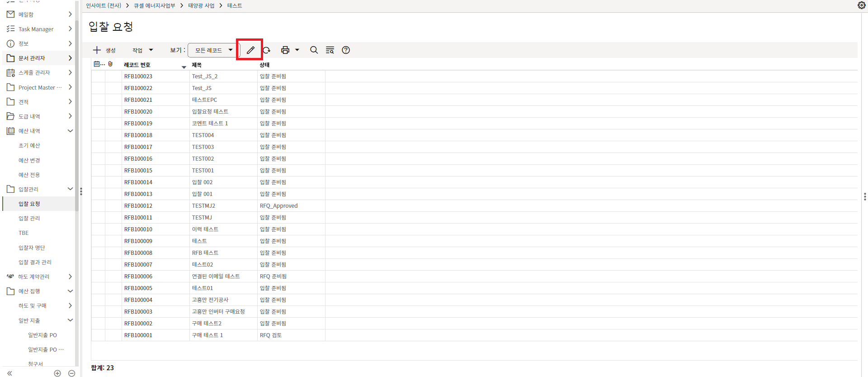Collapse the sidebar with double-chevron icon
Viewport: 868px width, 377px height.
pos(9,373)
